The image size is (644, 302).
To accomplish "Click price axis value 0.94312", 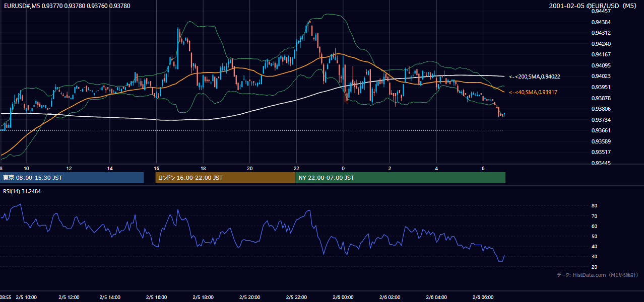I will coord(602,33).
